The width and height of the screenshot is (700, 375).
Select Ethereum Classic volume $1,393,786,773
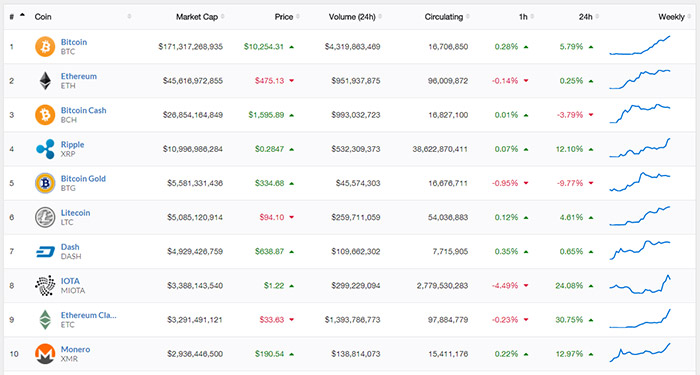(x=352, y=320)
